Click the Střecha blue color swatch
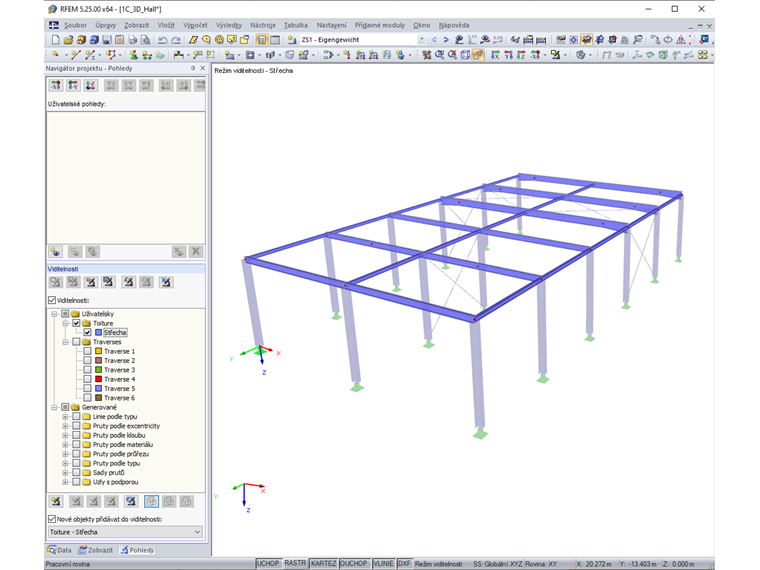Viewport: 760px width, 570px height. [98, 332]
